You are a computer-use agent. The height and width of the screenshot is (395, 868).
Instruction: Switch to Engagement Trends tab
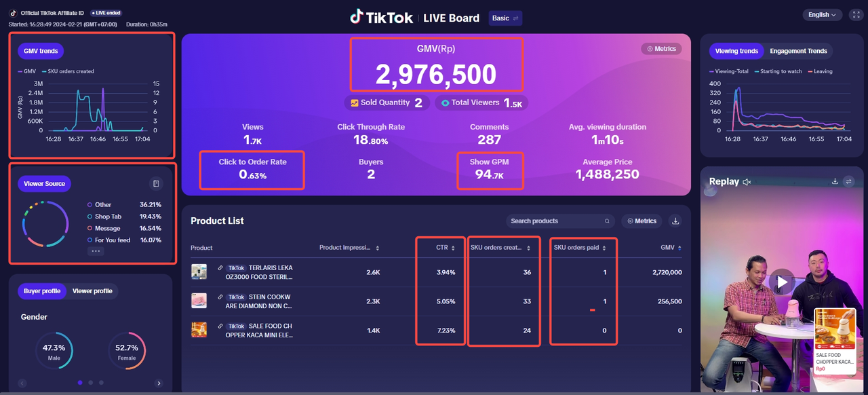(x=798, y=51)
